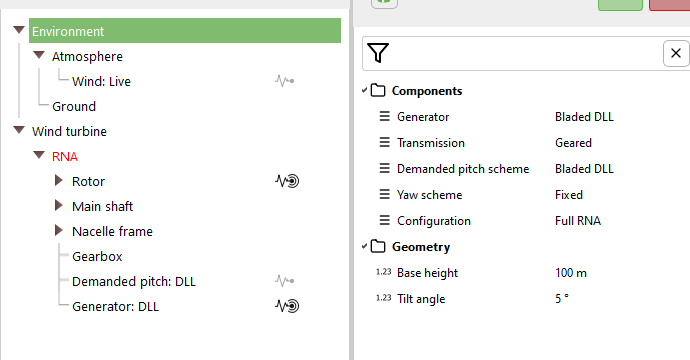
Task: Click the faded signal icon beside Demanded pitch: DLL
Action: pyautogui.click(x=285, y=281)
